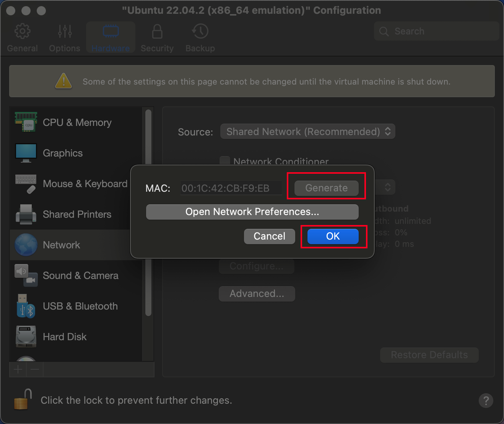Screen dimensions: 504x424
Task: Click the Sound & Camera icon
Action: pos(26,276)
